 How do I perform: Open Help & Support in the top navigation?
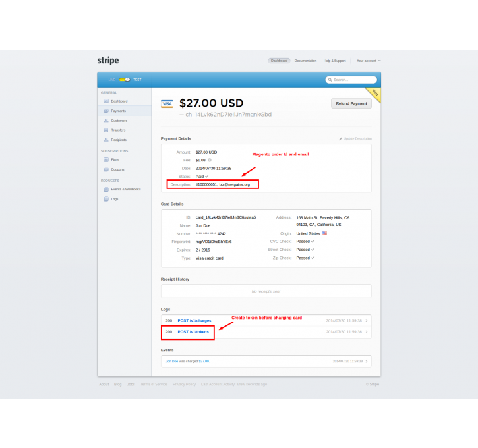pos(334,61)
